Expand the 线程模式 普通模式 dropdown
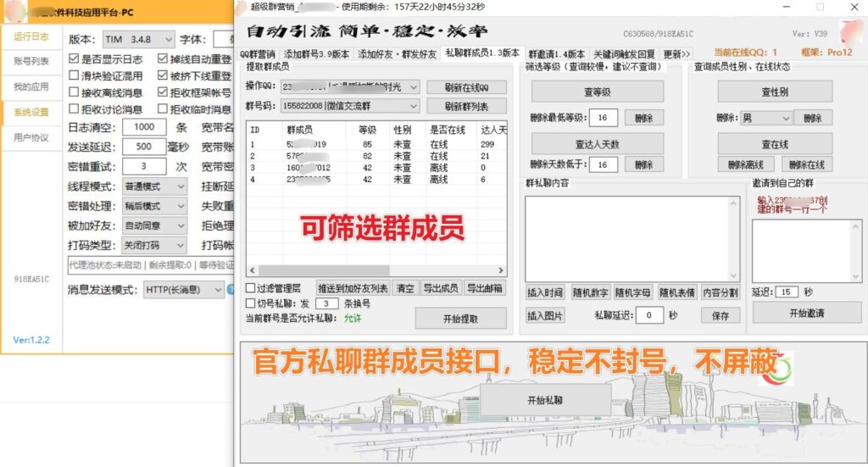Image resolution: width=868 pixels, height=467 pixels. [x=154, y=186]
